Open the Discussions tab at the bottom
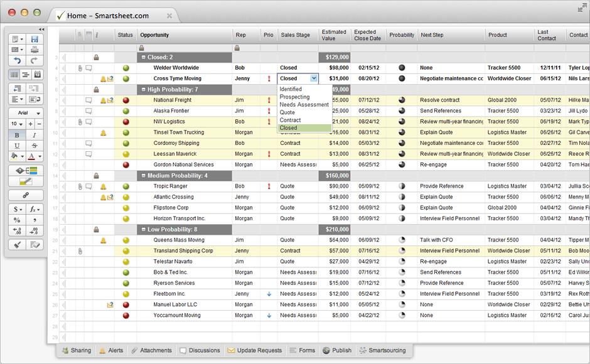Screen dimensions: 590x364 [200, 351]
